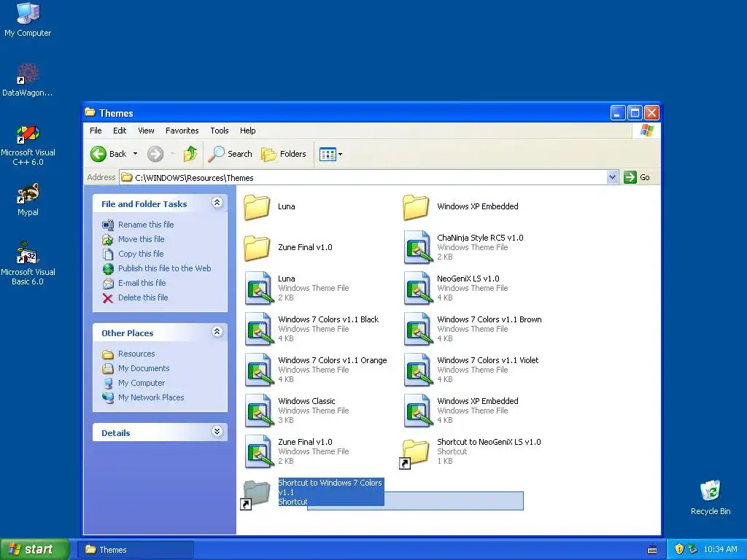Select the Windows XP Embedded folder
The image size is (747, 560).
pyautogui.click(x=461, y=207)
